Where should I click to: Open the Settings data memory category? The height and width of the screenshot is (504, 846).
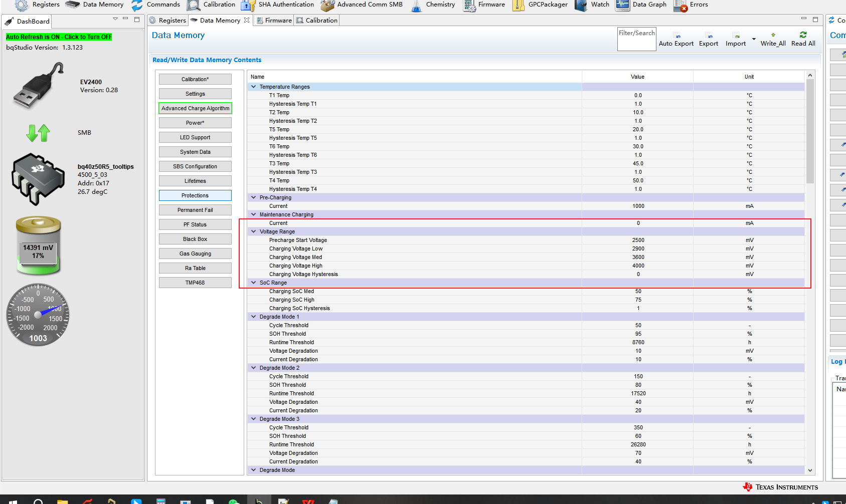tap(195, 94)
